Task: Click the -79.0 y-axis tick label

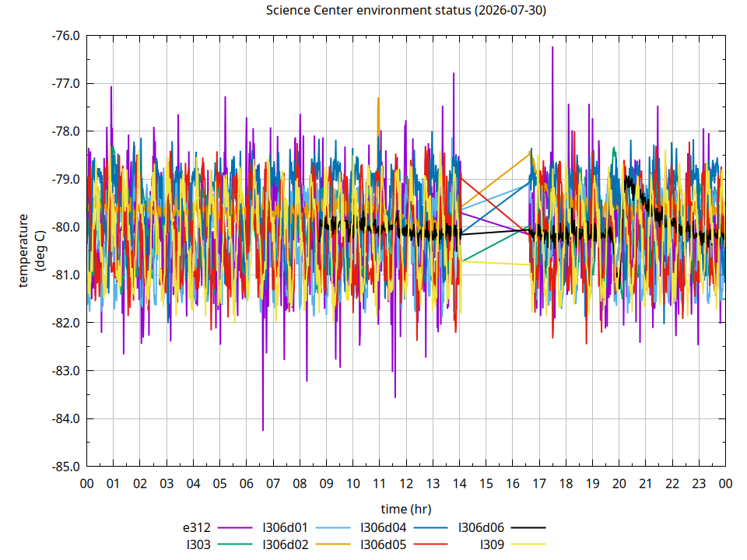Action: [x=65, y=180]
